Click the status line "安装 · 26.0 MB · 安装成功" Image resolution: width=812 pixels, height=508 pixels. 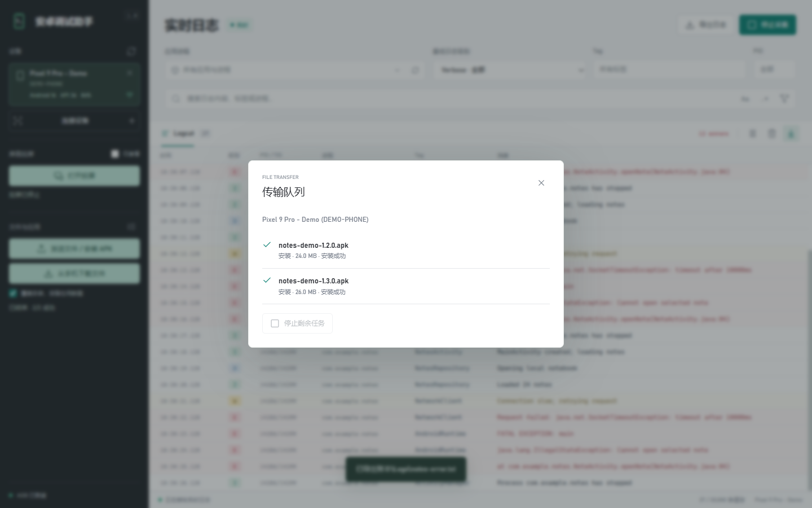(x=312, y=292)
